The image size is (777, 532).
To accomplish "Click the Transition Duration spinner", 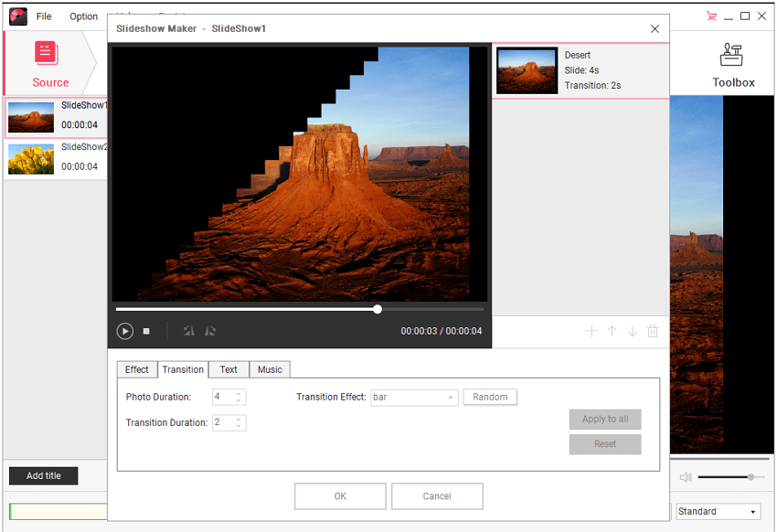I will click(229, 423).
